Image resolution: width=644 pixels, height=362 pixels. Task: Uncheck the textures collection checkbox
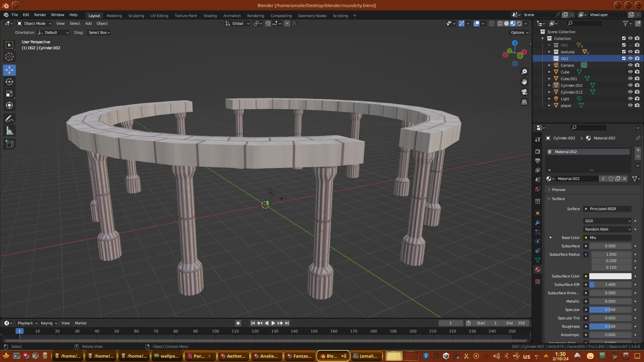(624, 52)
